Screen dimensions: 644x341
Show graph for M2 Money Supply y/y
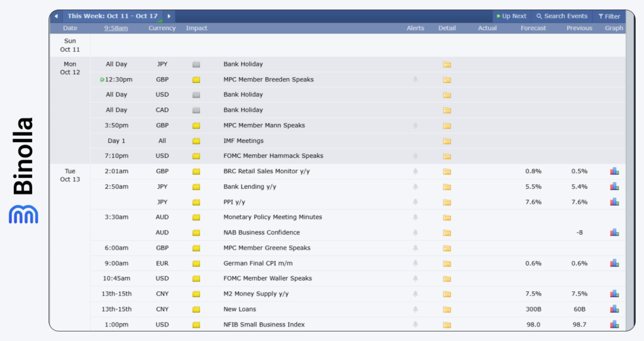[614, 293]
